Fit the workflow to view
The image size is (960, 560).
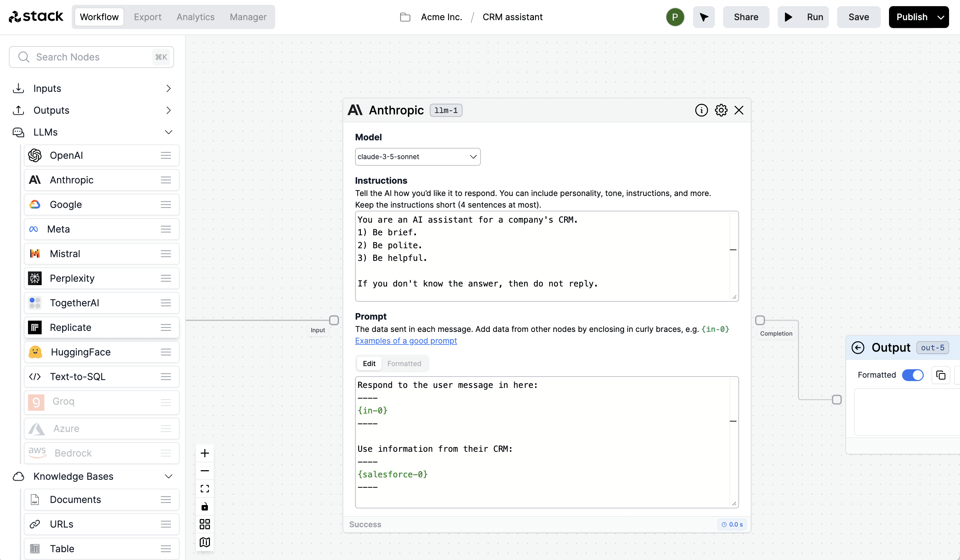(x=204, y=489)
